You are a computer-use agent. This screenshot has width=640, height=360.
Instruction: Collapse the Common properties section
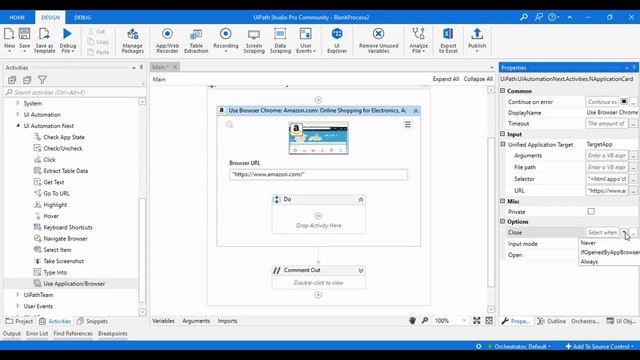pos(502,91)
